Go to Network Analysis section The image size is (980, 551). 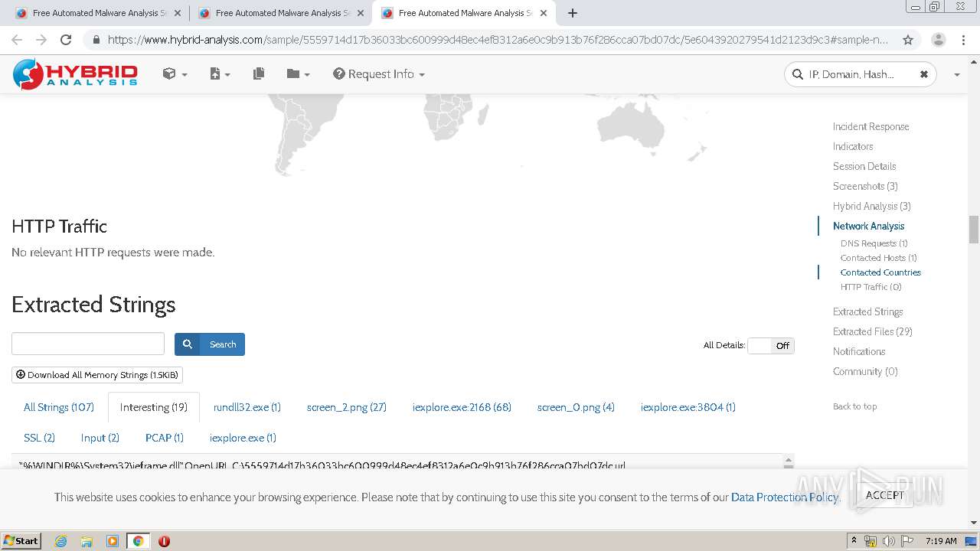pyautogui.click(x=868, y=226)
